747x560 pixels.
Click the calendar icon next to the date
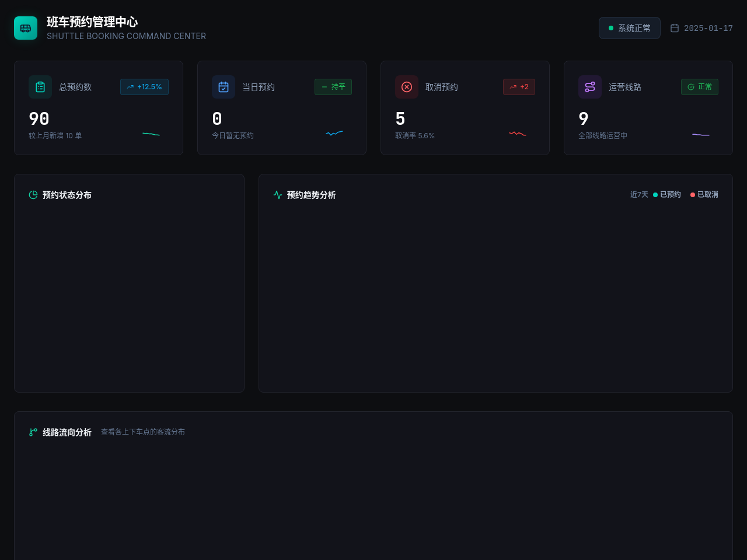(675, 28)
